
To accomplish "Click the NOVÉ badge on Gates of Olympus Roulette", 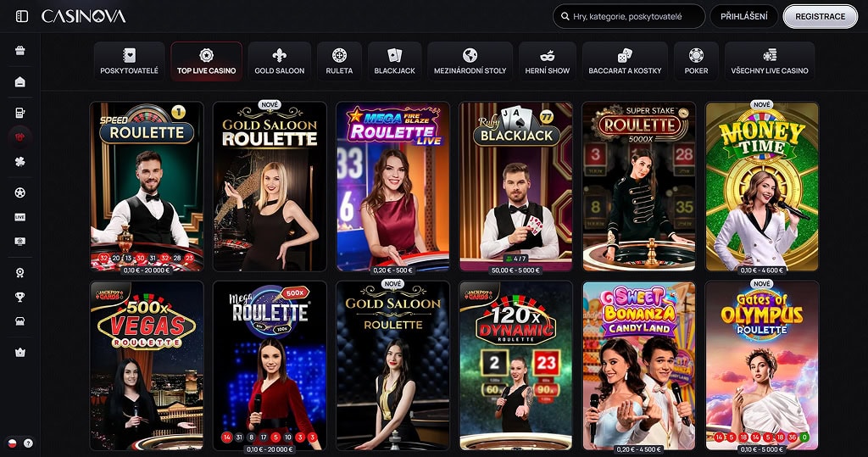I will pyautogui.click(x=762, y=284).
